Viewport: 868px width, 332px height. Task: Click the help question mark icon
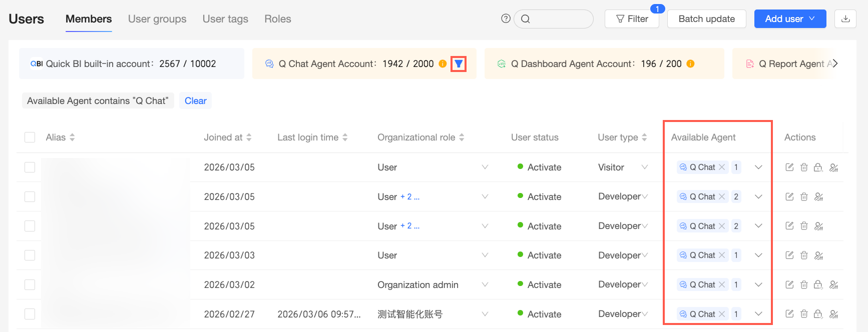tap(506, 18)
